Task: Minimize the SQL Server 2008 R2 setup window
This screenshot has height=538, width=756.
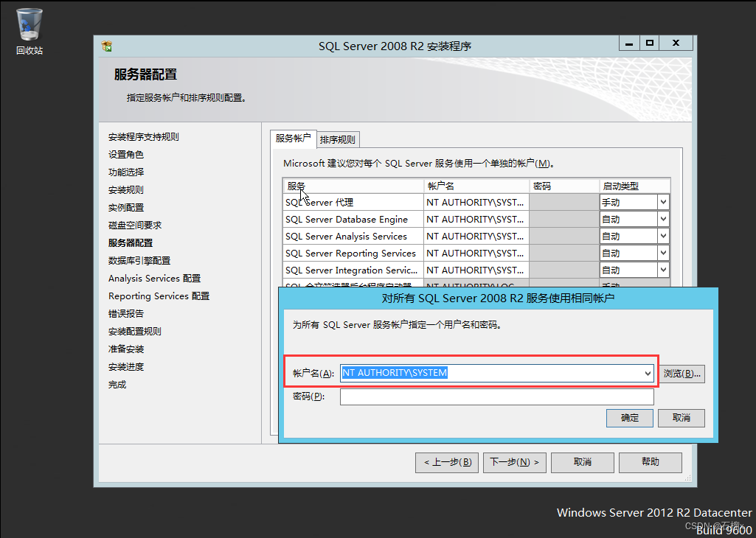Action: [628, 43]
